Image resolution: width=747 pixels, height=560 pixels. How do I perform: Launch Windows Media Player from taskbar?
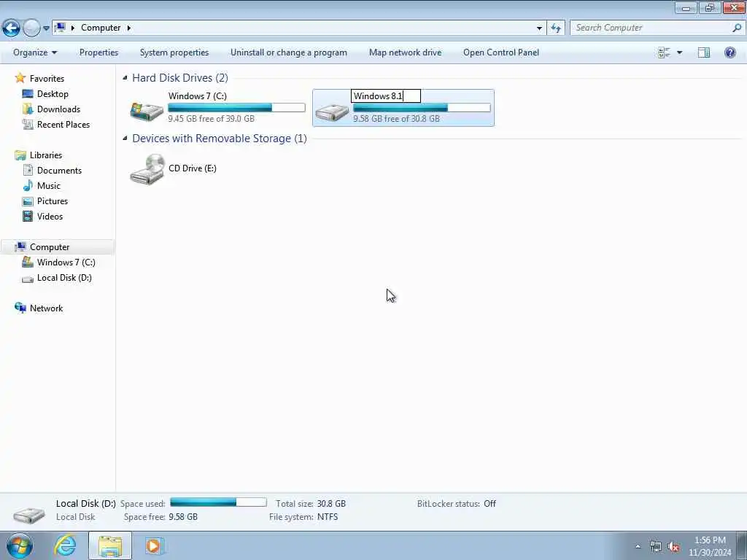154,545
